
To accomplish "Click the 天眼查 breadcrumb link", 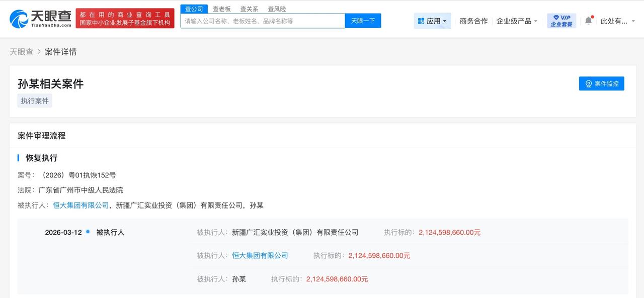I will pyautogui.click(x=20, y=52).
